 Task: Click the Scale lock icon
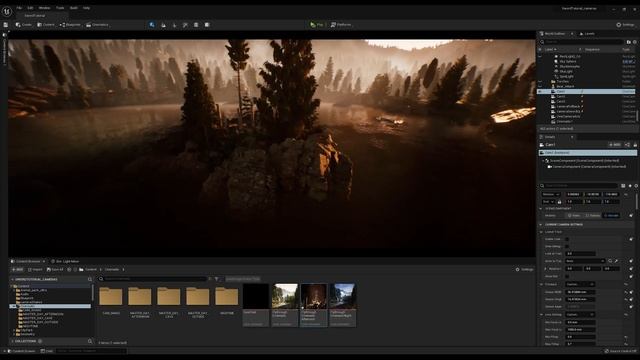(560, 202)
